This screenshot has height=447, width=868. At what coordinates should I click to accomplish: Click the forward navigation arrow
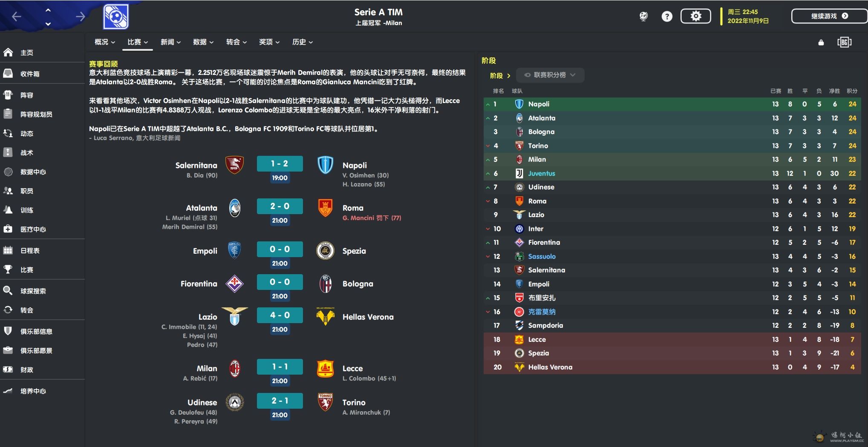80,17
